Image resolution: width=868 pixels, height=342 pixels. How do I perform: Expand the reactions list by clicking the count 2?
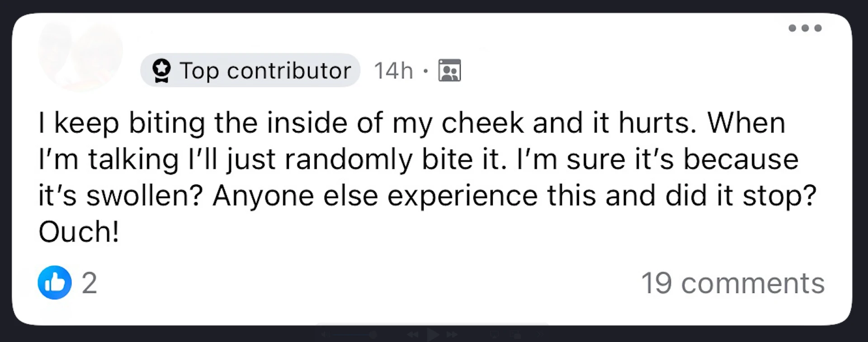click(89, 282)
